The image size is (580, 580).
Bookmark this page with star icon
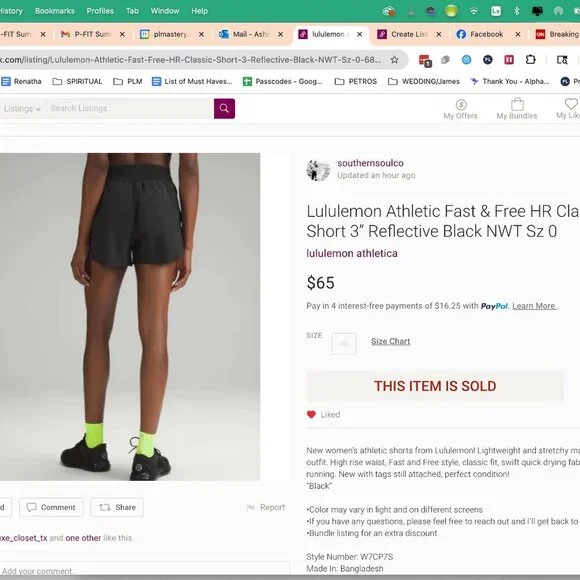click(x=395, y=60)
